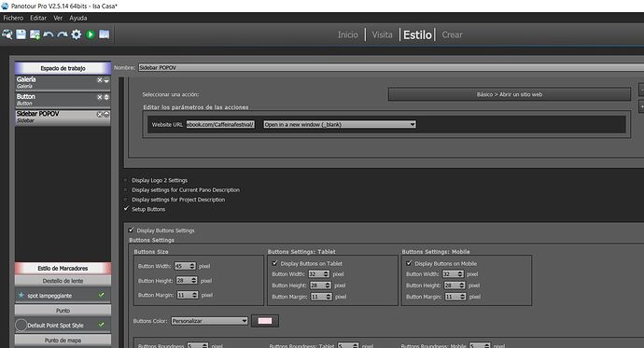
Task: Switch to the Inicio tab
Action: tap(348, 35)
